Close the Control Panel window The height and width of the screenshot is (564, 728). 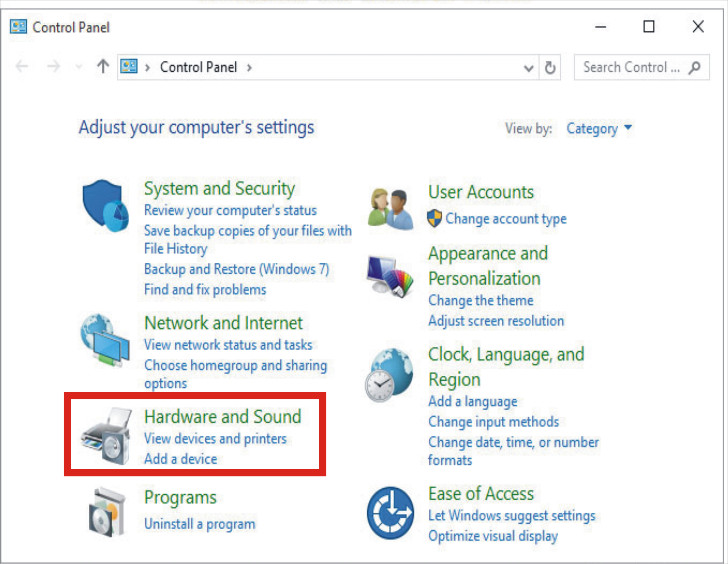(x=698, y=27)
